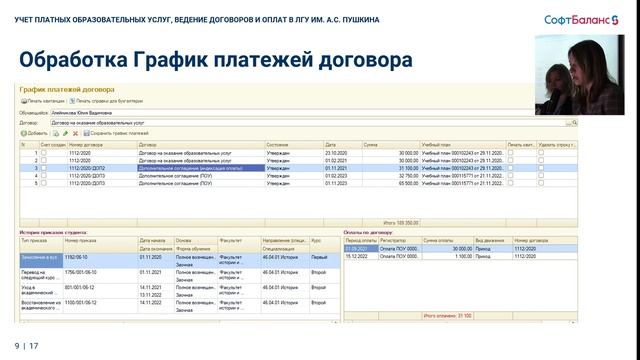Sort by Сумма column header
The height and width of the screenshot is (360, 640).
[391, 145]
